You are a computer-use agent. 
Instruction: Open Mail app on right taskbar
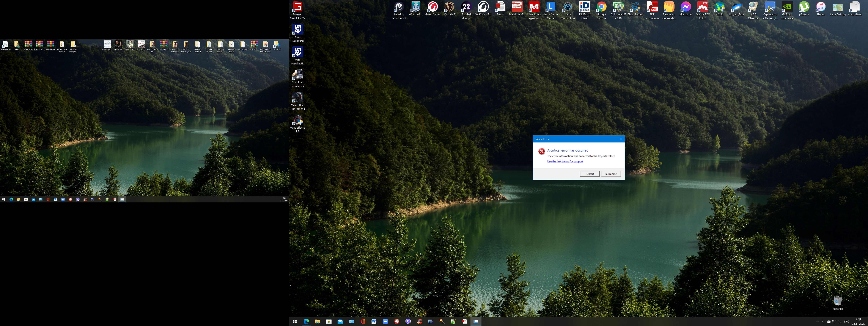pyautogui.click(x=340, y=322)
